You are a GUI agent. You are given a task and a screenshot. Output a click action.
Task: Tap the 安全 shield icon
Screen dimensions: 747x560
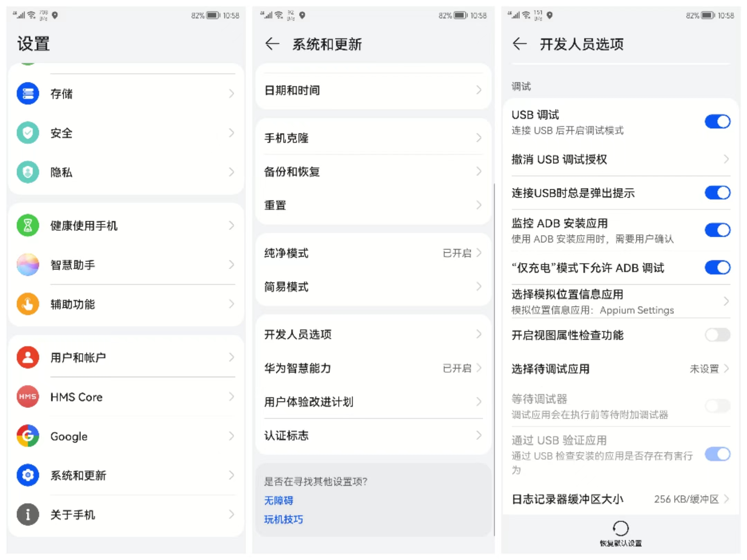pos(28,133)
